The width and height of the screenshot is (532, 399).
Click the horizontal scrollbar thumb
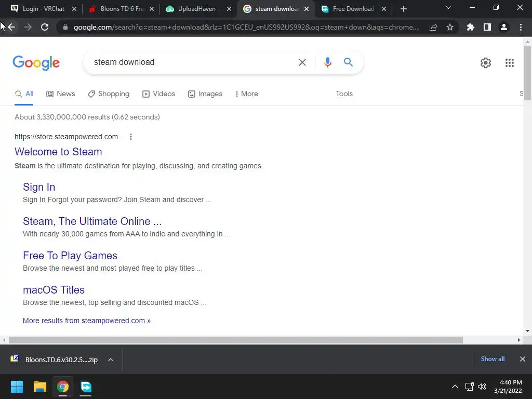pos(236,340)
